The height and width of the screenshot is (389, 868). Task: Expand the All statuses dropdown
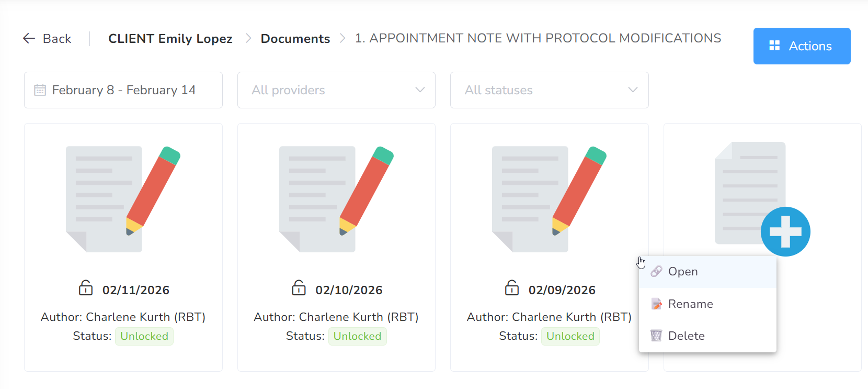pos(549,90)
